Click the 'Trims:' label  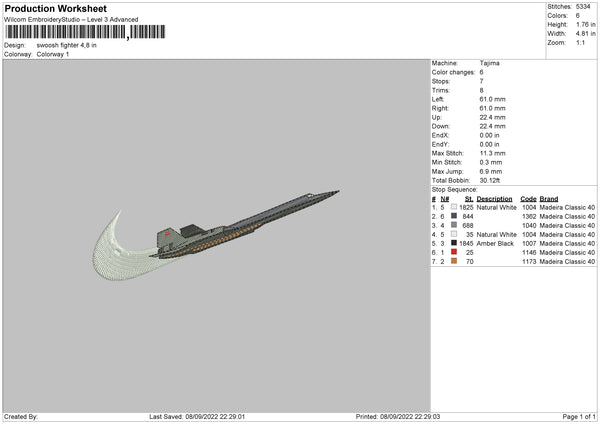point(440,90)
